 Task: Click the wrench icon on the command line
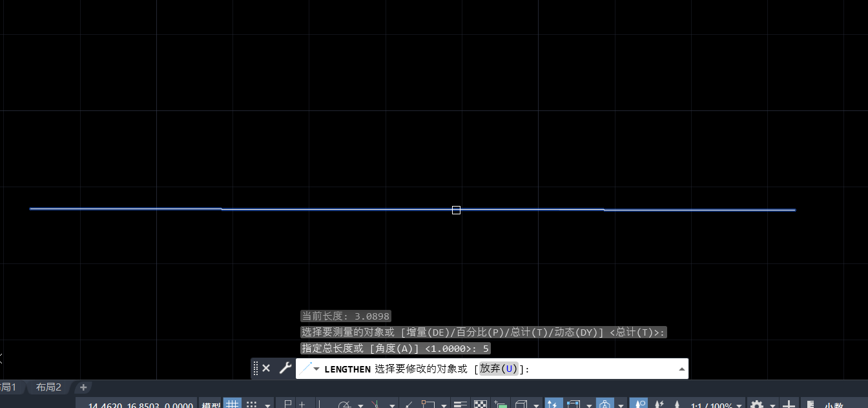pyautogui.click(x=285, y=368)
